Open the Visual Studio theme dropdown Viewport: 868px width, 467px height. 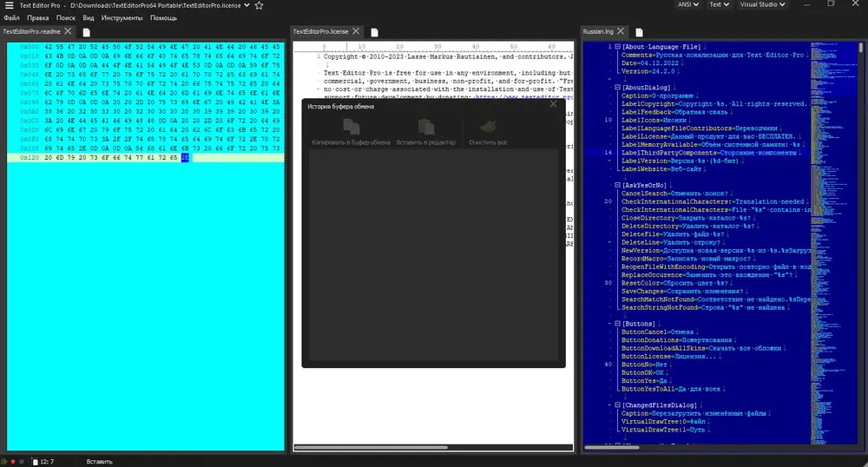(x=762, y=4)
